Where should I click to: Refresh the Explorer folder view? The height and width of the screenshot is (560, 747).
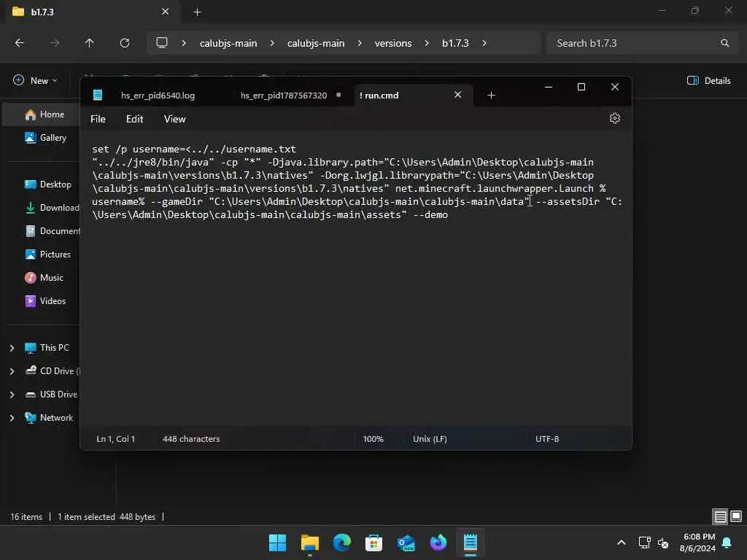tap(125, 43)
